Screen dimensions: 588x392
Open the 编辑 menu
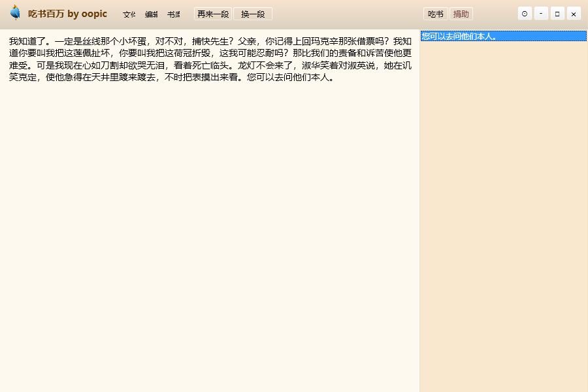click(x=151, y=14)
